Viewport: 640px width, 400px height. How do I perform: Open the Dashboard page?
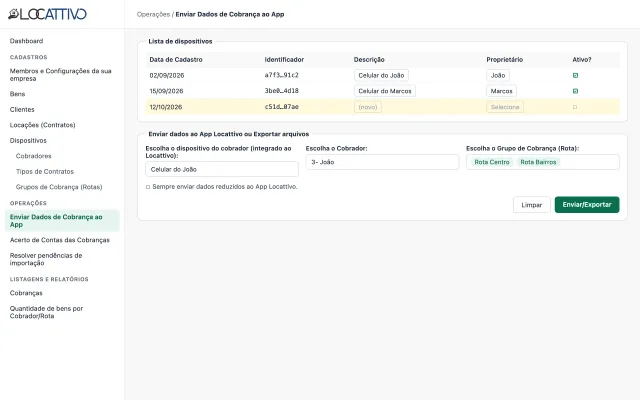[27, 41]
